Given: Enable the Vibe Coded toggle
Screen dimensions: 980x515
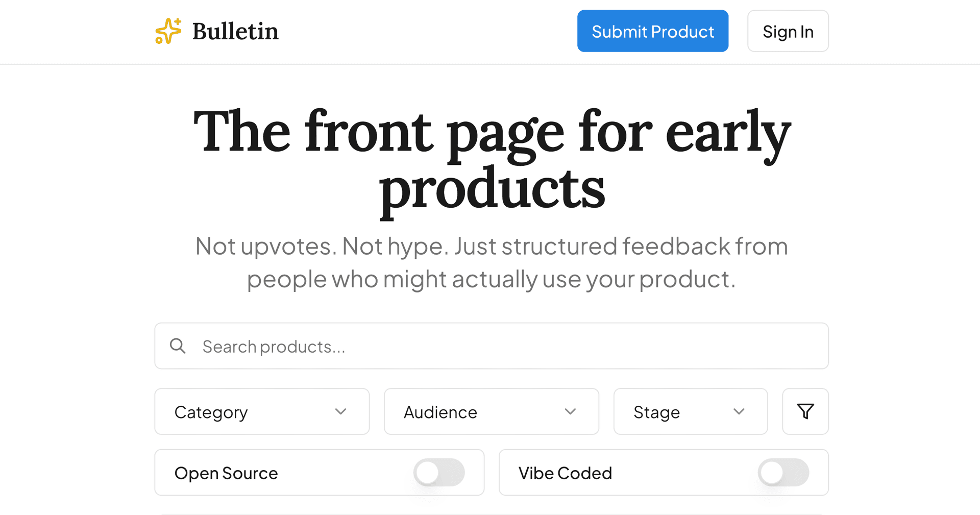Looking at the screenshot, I should (x=784, y=473).
